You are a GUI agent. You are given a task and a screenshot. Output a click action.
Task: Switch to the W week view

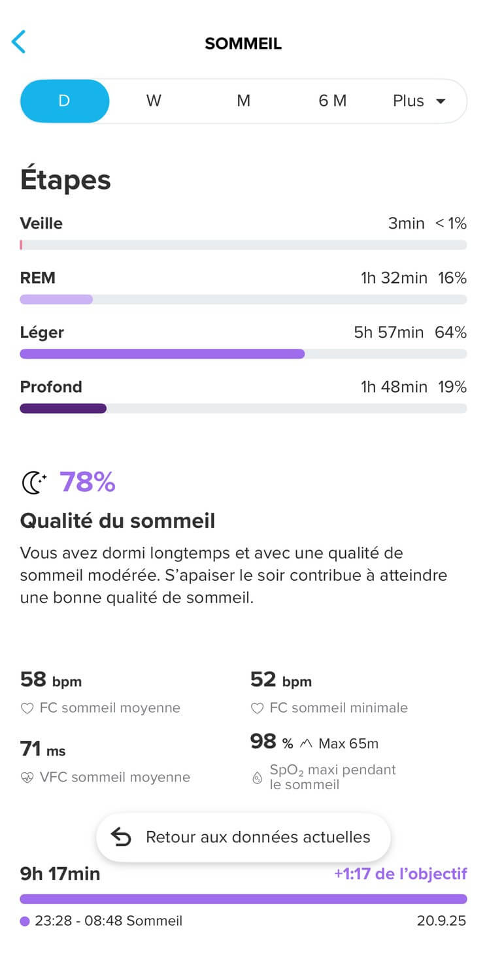click(x=154, y=101)
